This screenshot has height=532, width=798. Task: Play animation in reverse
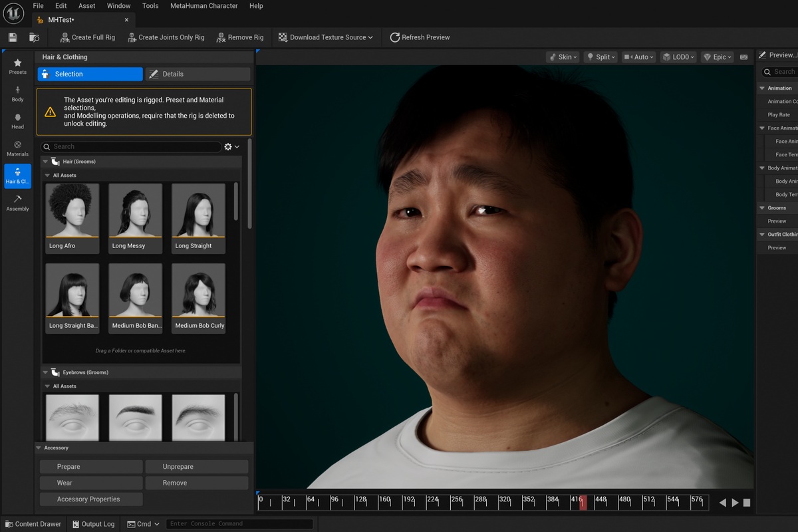723,503
